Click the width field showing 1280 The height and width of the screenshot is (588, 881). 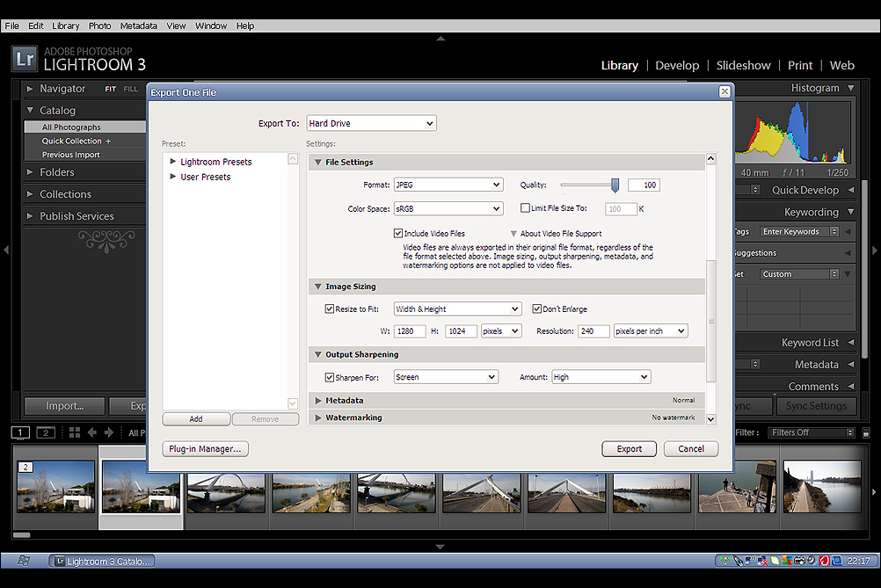410,331
